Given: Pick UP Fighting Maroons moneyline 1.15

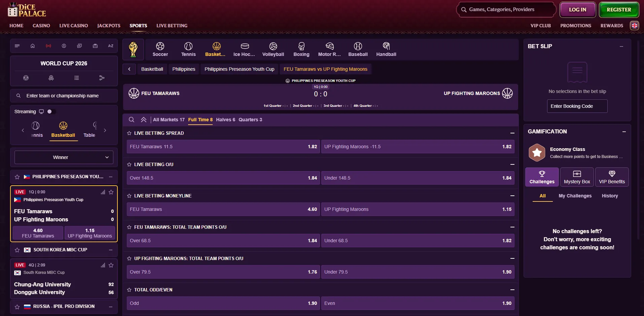Looking at the screenshot, I should 418,209.
